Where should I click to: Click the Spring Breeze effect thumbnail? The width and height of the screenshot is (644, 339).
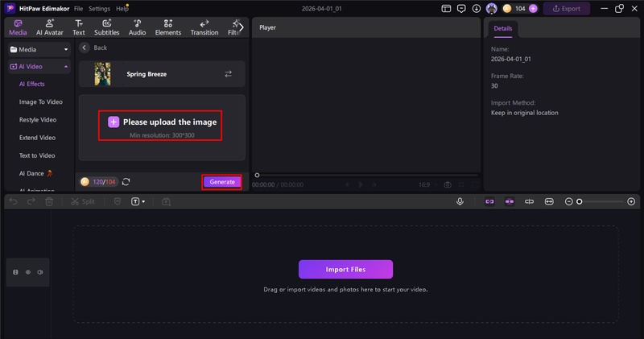[x=103, y=74]
